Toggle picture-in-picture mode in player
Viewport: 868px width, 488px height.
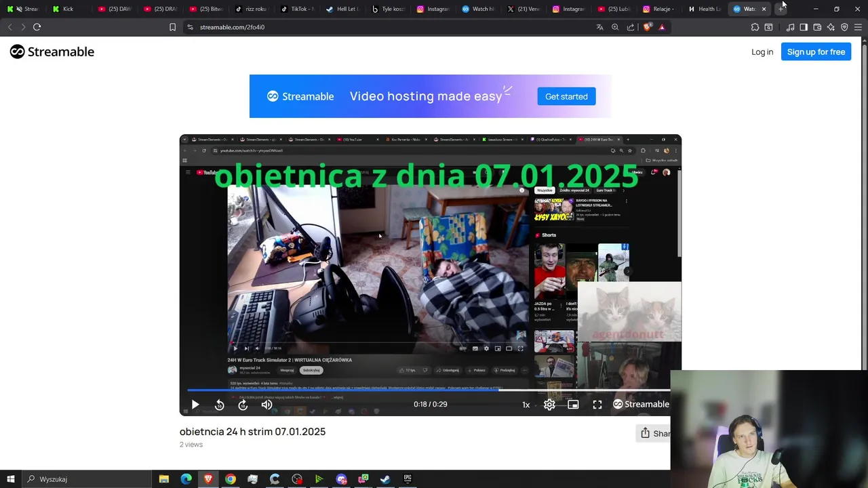573,405
